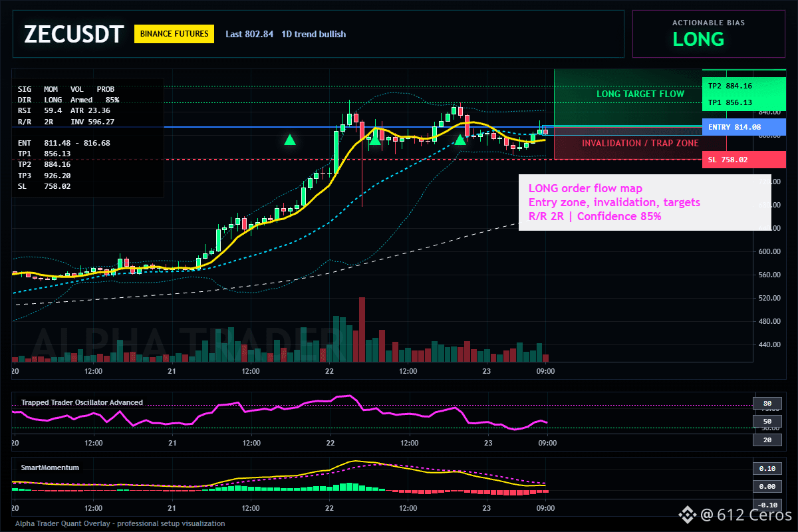The image size is (798, 532).
Task: Click the ATR 23.36 value in stats
Action: 90,110
